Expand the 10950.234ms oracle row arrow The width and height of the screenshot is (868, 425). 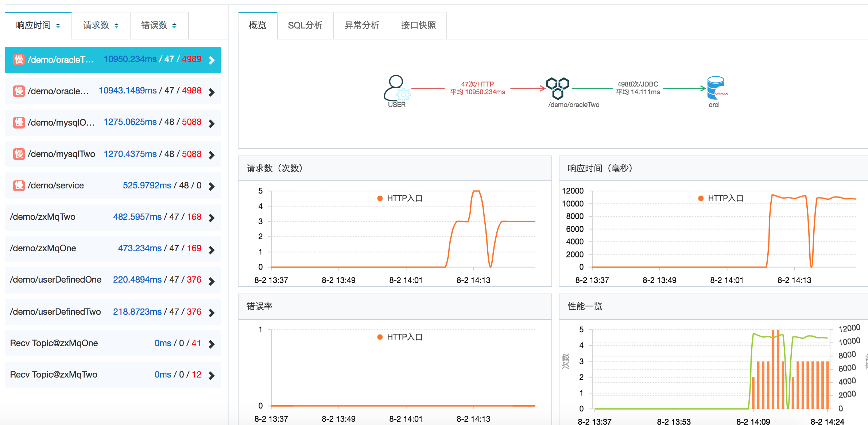click(x=212, y=60)
